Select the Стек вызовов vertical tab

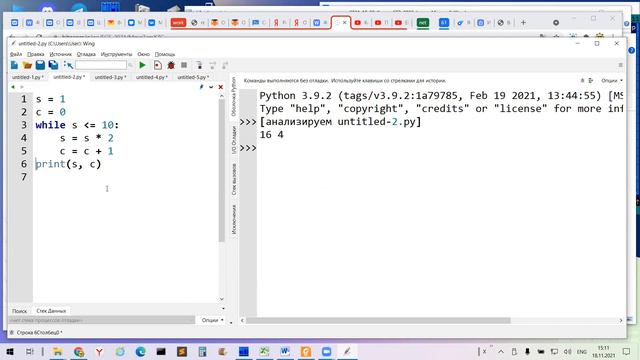click(234, 179)
